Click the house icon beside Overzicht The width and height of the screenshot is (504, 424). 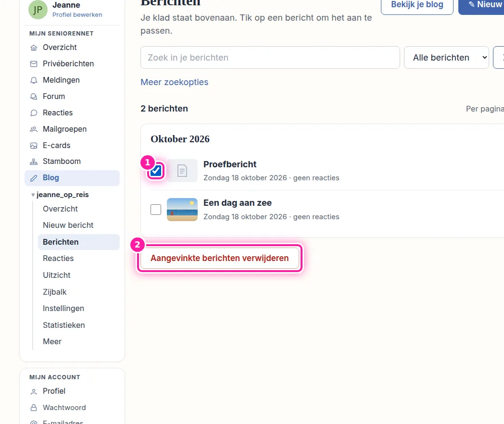[x=34, y=48]
